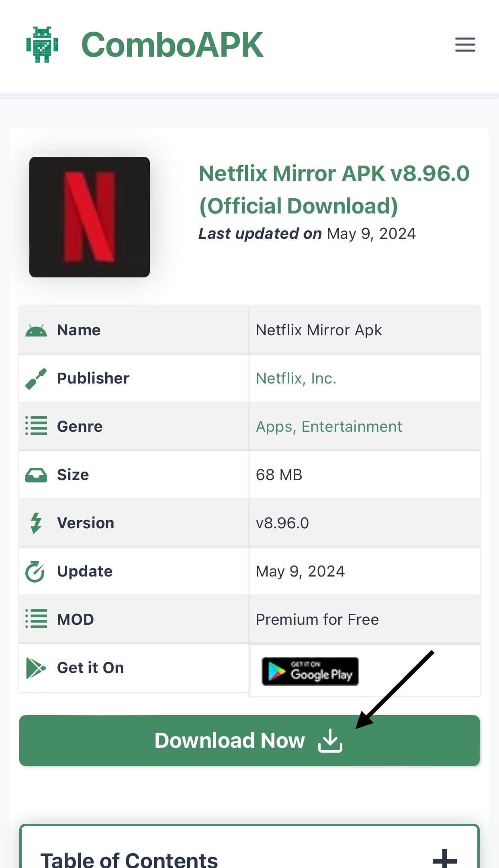499x868 pixels.
Task: Click the brush icon beside Publisher
Action: [36, 379]
